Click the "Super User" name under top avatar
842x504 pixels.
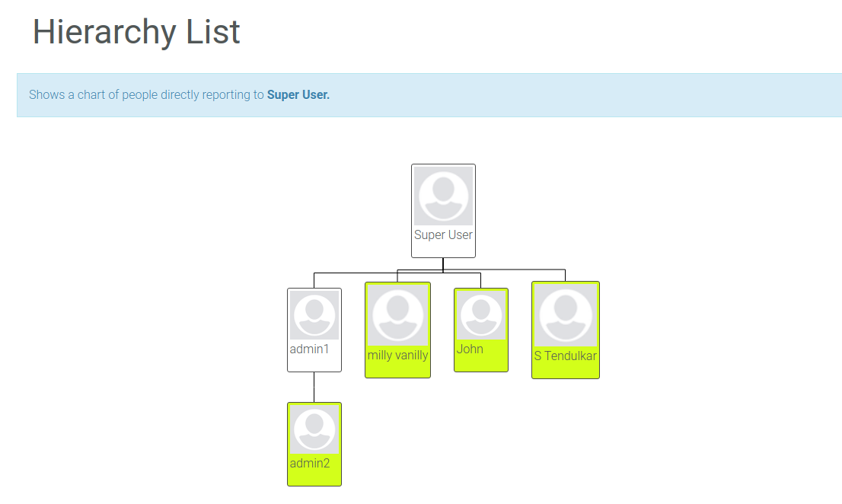(x=443, y=235)
